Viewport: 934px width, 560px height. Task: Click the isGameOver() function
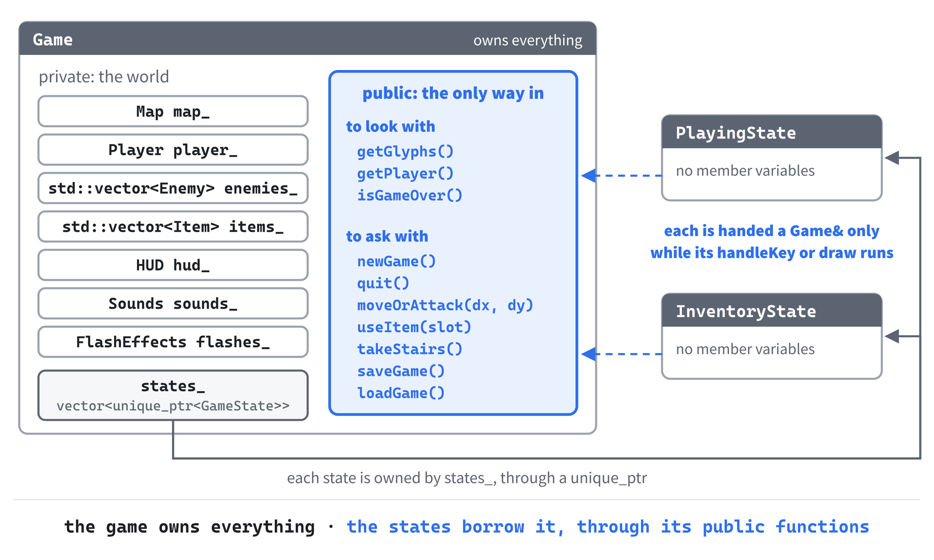point(410,195)
